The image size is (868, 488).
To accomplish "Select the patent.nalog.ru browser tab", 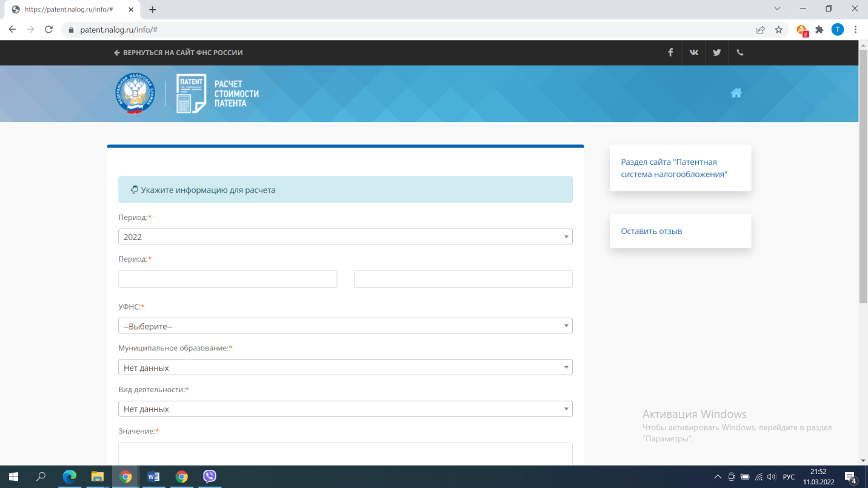I will 73,10.
